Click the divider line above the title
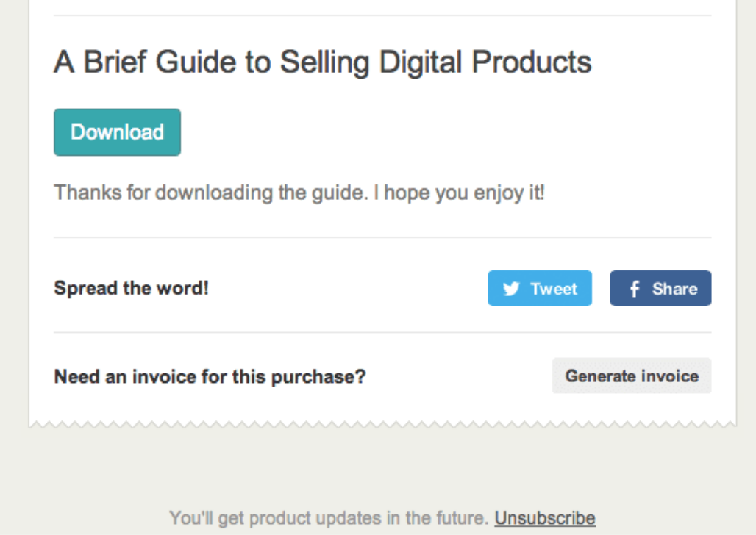The image size is (756, 535). click(x=382, y=15)
